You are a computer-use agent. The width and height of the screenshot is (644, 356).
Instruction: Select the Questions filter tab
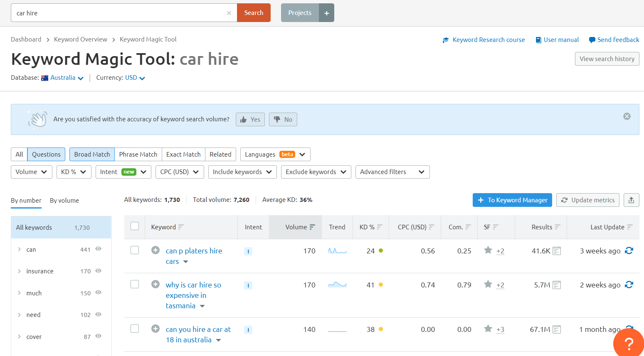[x=46, y=155]
